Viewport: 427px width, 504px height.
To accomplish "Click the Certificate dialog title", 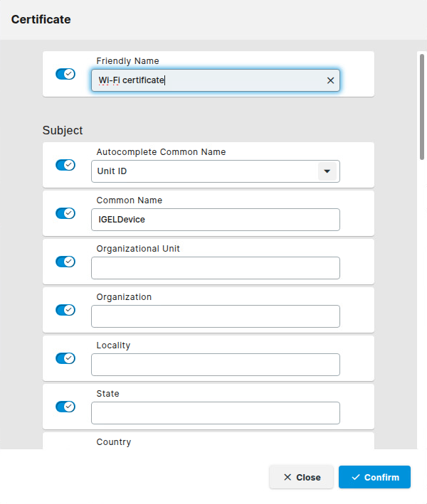I will coord(41,20).
